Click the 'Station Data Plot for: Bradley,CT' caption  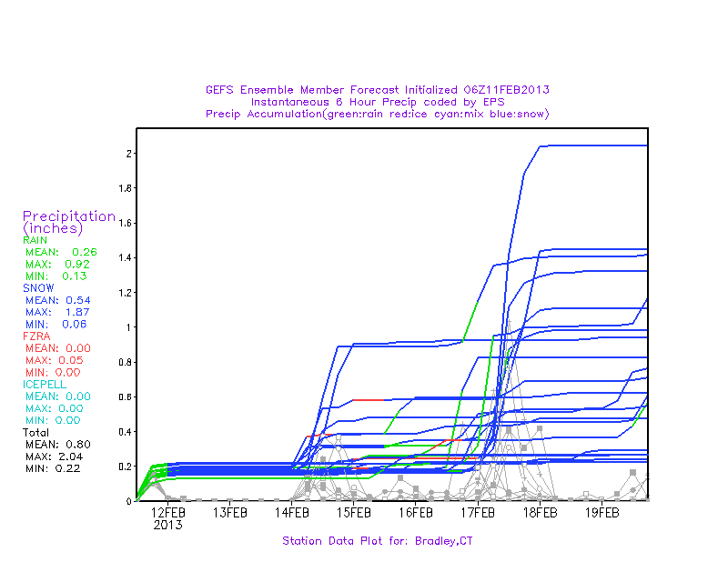[378, 541]
